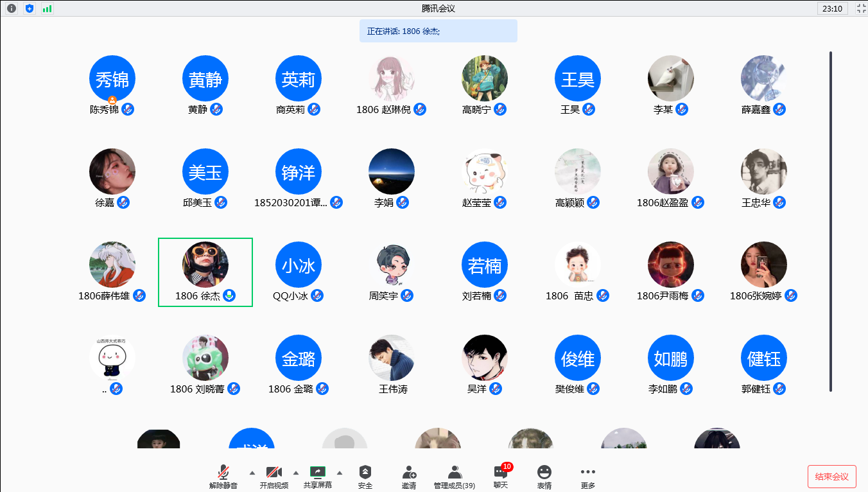This screenshot has height=492, width=868.
Task: Toggle full screen mode icon at top right
Action: point(862,8)
